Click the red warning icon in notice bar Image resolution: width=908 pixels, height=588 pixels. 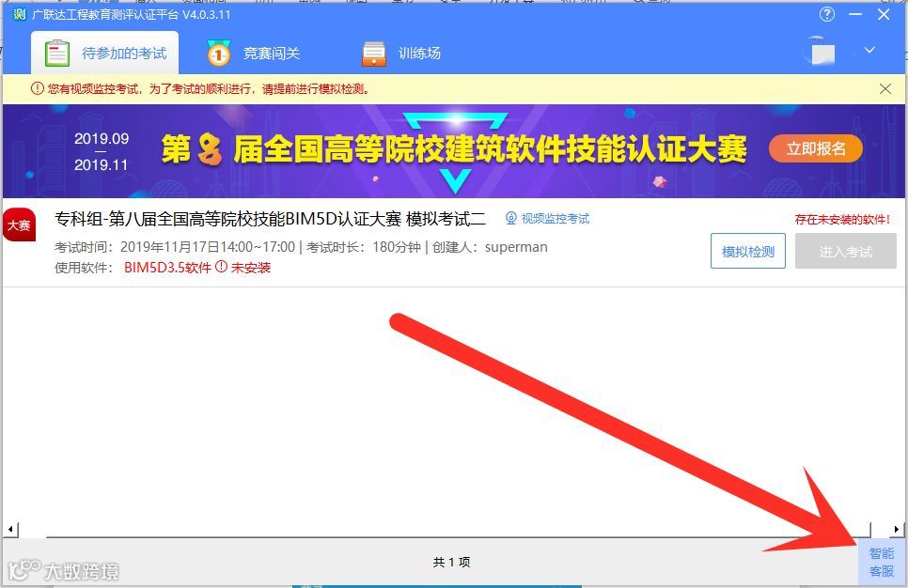(37, 88)
